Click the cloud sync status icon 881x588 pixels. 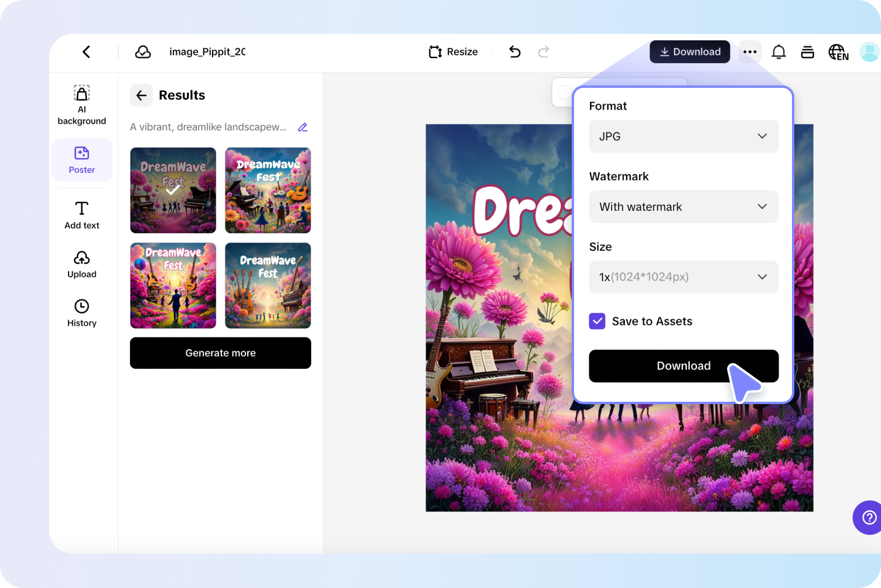pos(143,52)
